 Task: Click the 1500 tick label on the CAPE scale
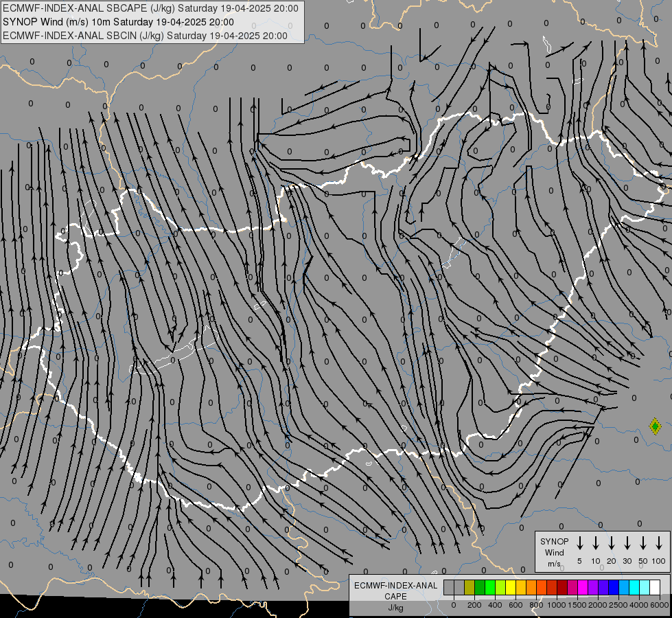coord(577,605)
